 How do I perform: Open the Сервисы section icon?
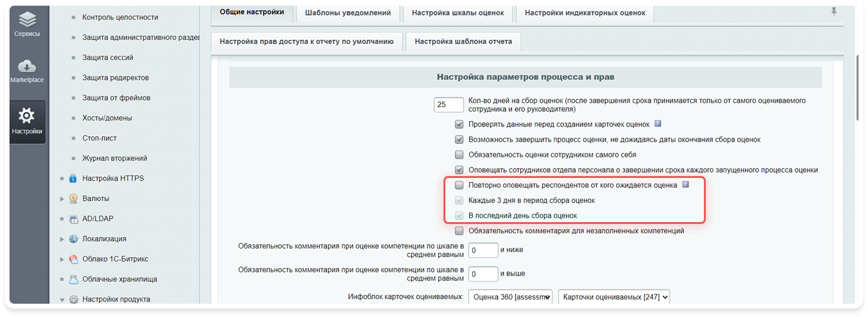[x=27, y=20]
